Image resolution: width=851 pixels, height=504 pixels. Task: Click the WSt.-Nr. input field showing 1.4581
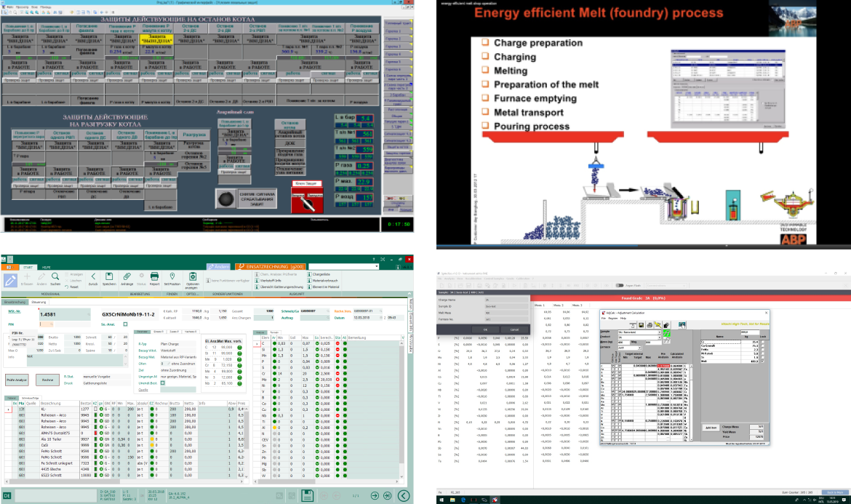point(65,314)
